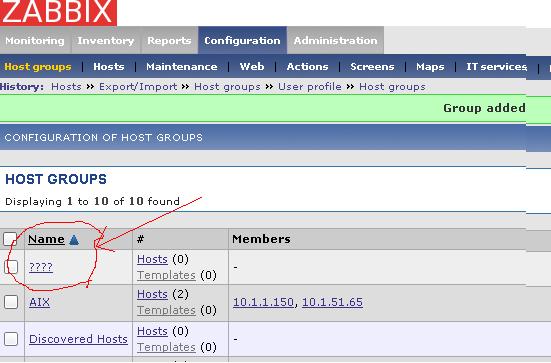This screenshot has width=551, height=363.
Task: Open the Maintenance submenu item
Action: 182,66
